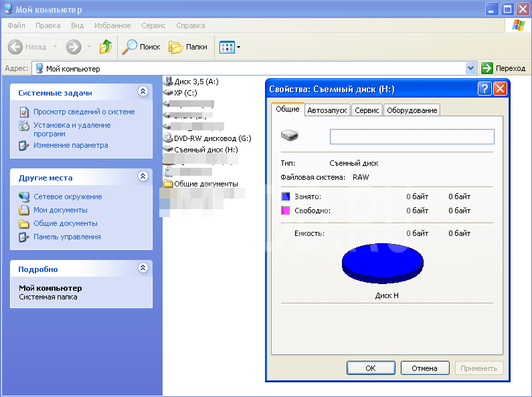Click the add/remove programs icon
The height and width of the screenshot is (397, 532).
click(x=24, y=126)
